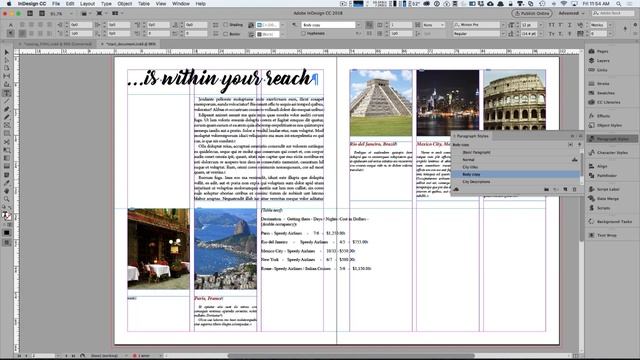640x360 pixels.
Task: Click the shading color swatch dropdown
Action: [282, 25]
